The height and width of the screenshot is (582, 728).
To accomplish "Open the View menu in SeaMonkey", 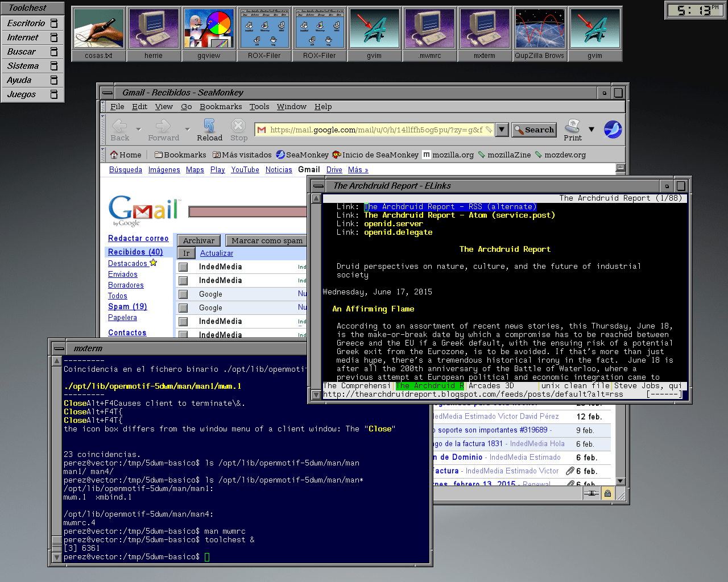I will [x=164, y=106].
